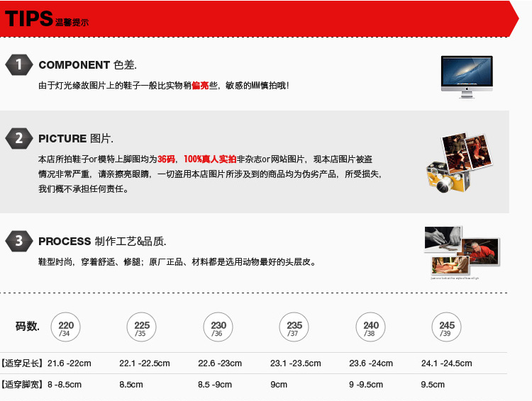Select the 240/38 size circle
The height and width of the screenshot is (401, 532).
370,328
